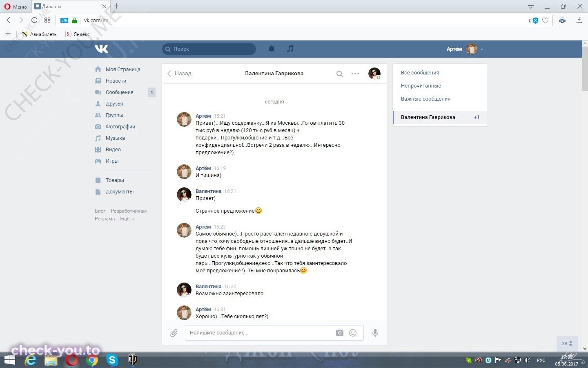Open the Яндекс bookmark
588x368 pixels.
click(78, 34)
